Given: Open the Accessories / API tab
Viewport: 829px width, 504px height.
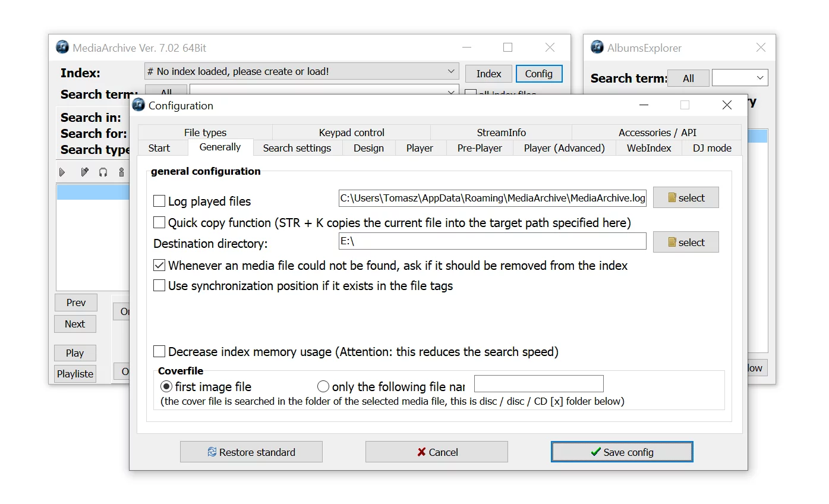Looking at the screenshot, I should [657, 133].
